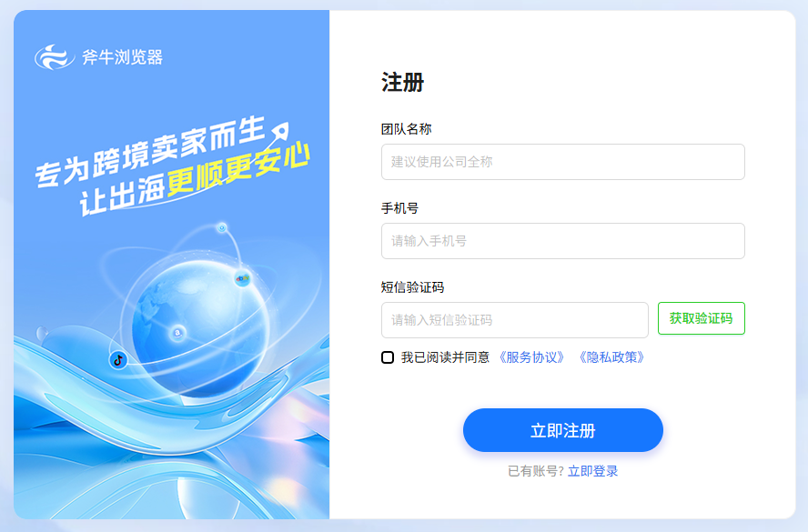This screenshot has width=808, height=532.
Task: Click the 我已阅读并同意 checkbox label text
Action: [x=445, y=357]
